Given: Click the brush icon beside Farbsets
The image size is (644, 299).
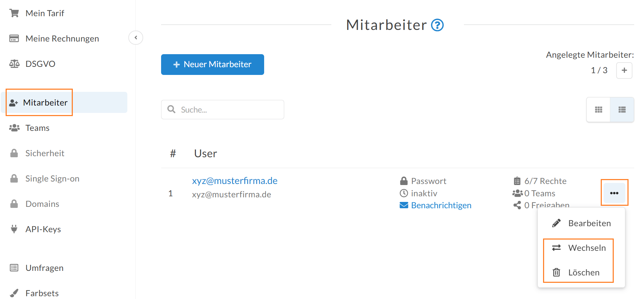Looking at the screenshot, I should tap(14, 293).
